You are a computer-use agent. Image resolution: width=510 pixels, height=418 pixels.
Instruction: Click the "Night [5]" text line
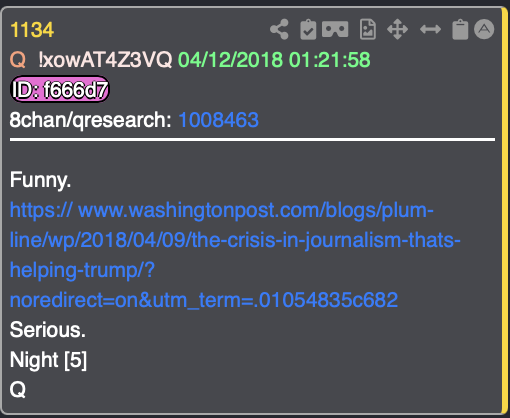pos(48,360)
